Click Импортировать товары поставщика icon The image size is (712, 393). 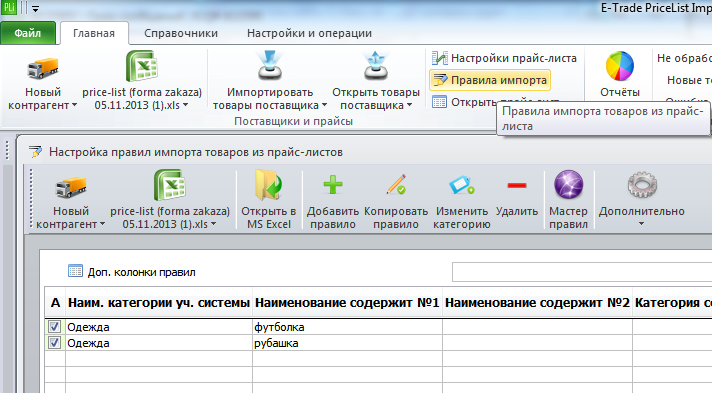[x=270, y=66]
